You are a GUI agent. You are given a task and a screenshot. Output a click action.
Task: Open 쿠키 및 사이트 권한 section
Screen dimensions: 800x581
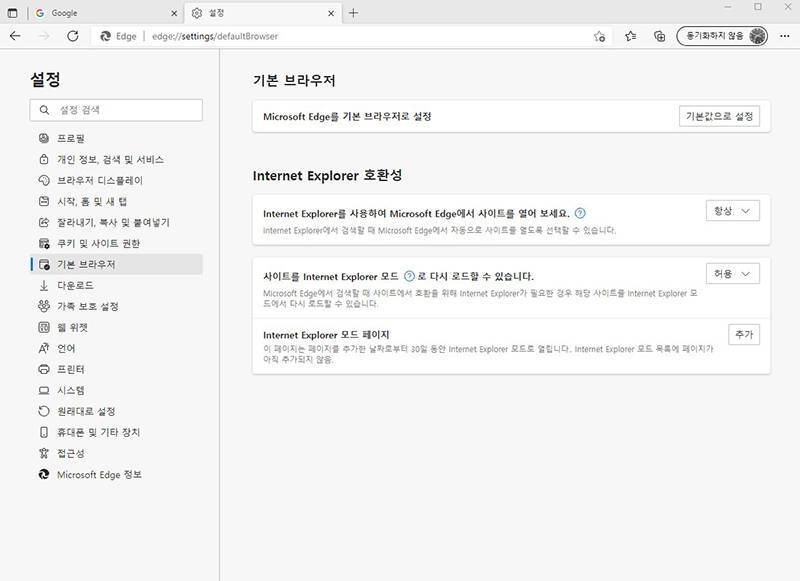(x=116, y=243)
